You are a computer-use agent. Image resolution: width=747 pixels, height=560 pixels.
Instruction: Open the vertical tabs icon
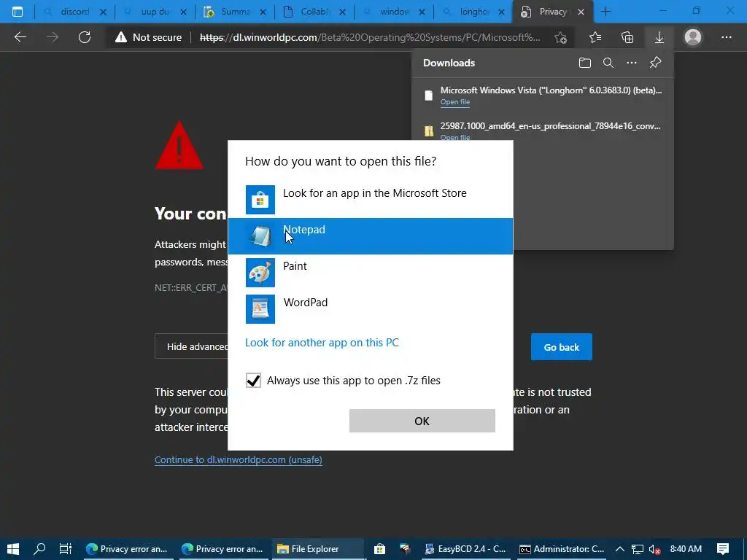tap(18, 12)
